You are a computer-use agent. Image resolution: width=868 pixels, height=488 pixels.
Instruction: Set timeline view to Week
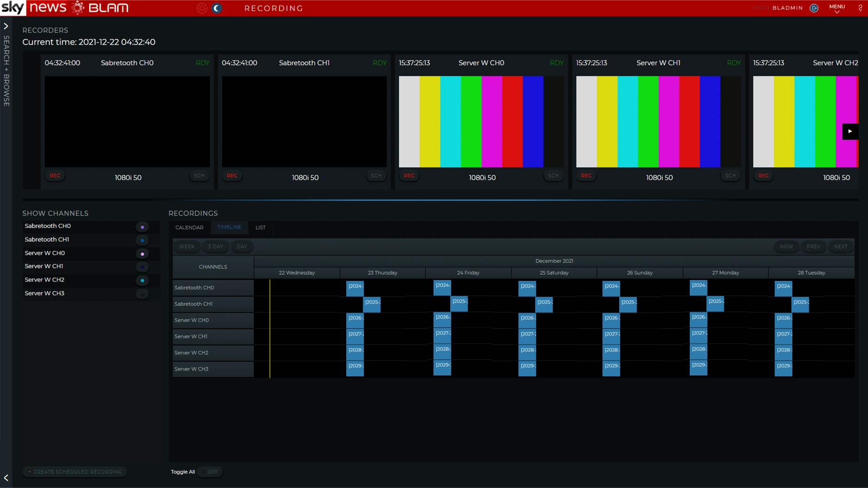(187, 247)
